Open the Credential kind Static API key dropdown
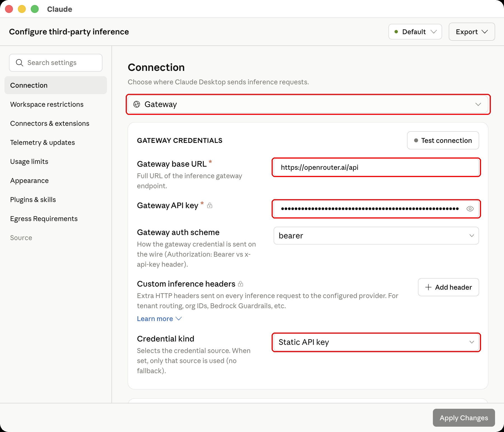Viewport: 504px width, 432px height. (x=376, y=342)
